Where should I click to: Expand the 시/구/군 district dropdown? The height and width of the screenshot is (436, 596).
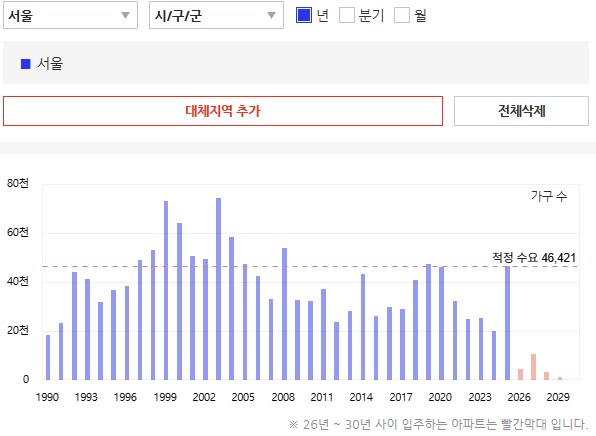216,15
